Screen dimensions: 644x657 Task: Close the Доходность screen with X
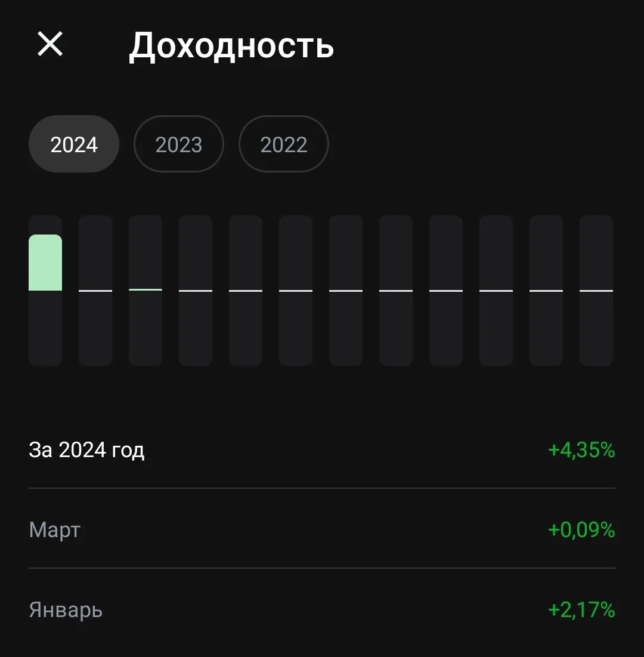pyautogui.click(x=50, y=44)
